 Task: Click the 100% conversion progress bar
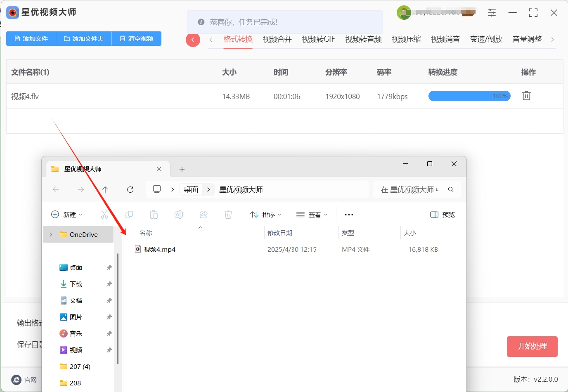[469, 96]
